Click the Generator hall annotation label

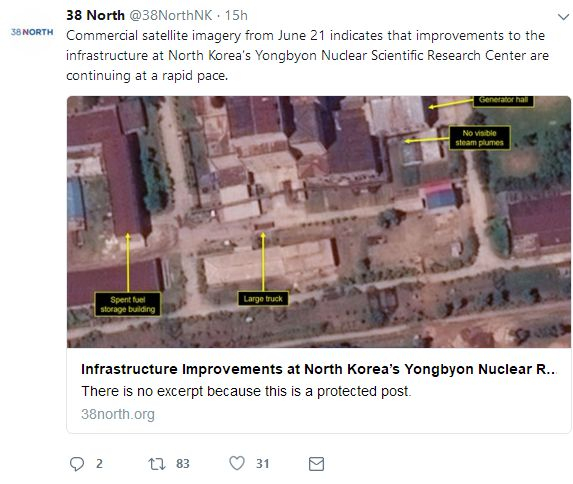point(503,101)
